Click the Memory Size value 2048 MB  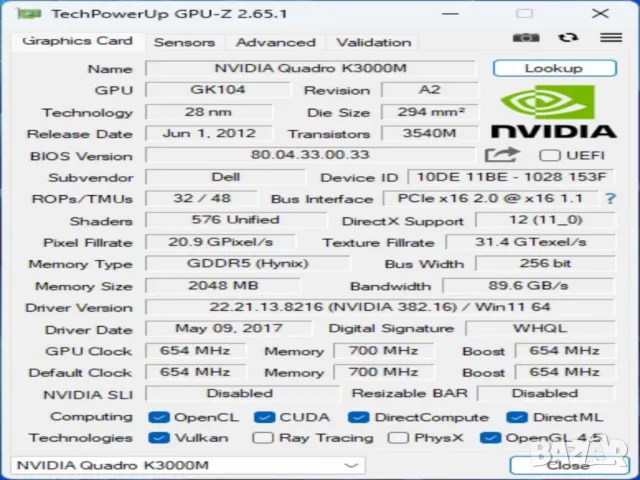(x=223, y=286)
